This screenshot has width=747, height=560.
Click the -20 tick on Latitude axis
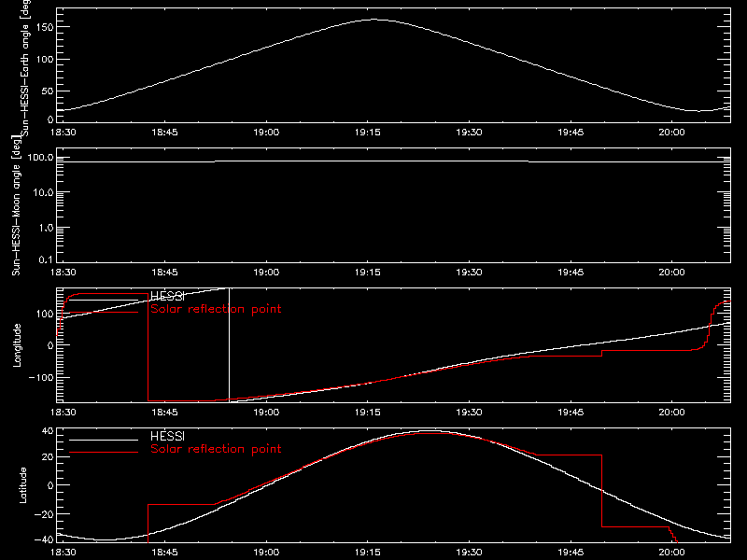click(x=44, y=514)
